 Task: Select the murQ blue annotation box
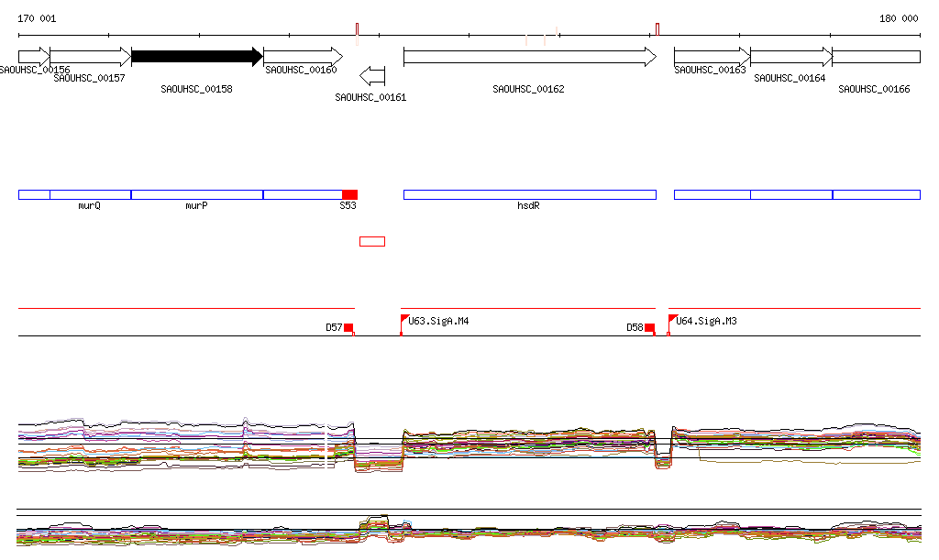(x=91, y=194)
